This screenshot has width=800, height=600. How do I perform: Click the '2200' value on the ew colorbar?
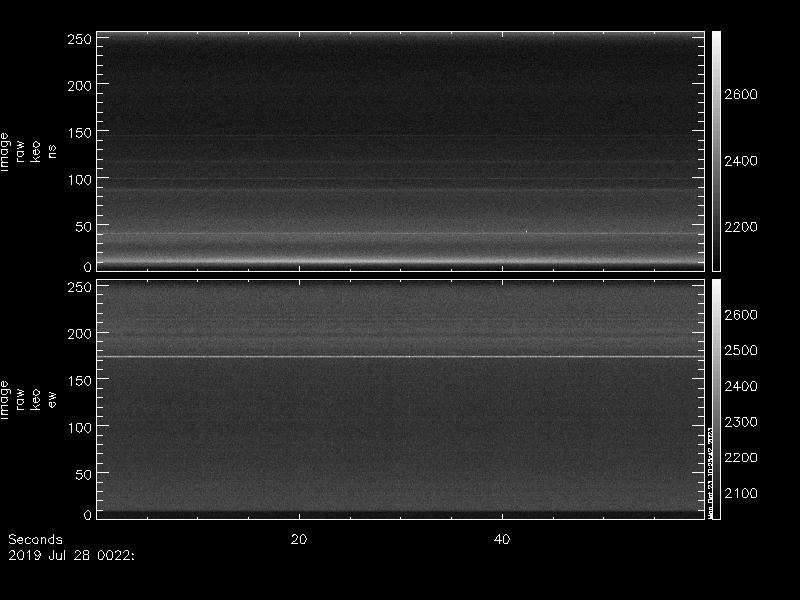[x=741, y=458]
